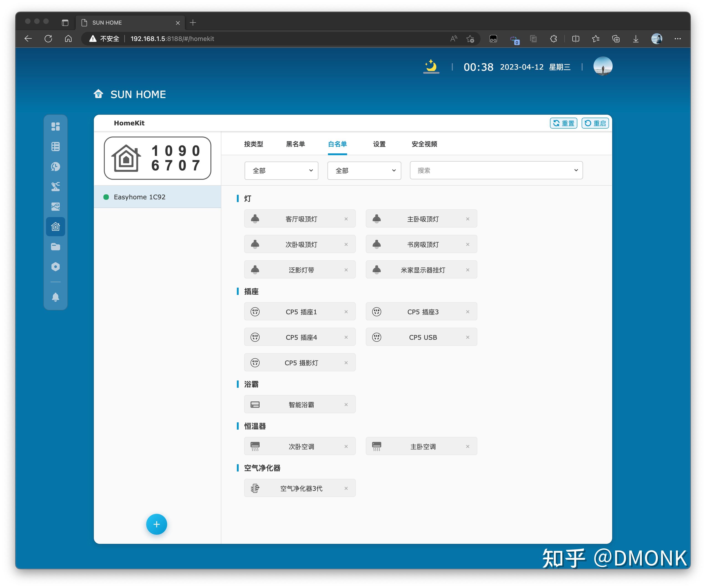Screen dimensions: 706x588
Task: Switch to the 设置 tab
Action: (x=379, y=144)
